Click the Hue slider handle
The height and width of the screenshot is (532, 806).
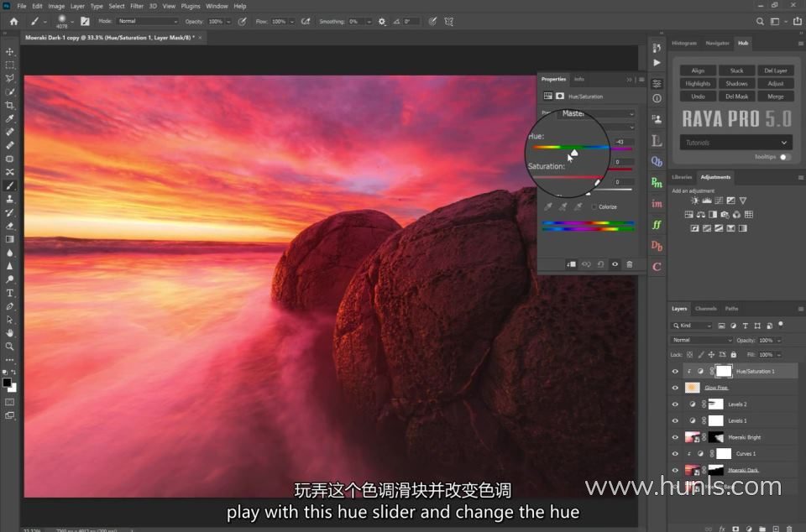point(574,153)
